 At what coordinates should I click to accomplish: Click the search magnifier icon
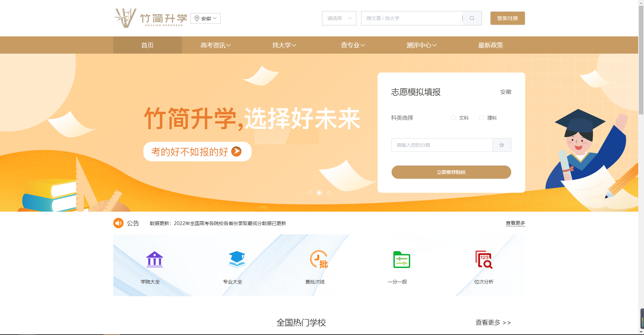coord(472,18)
